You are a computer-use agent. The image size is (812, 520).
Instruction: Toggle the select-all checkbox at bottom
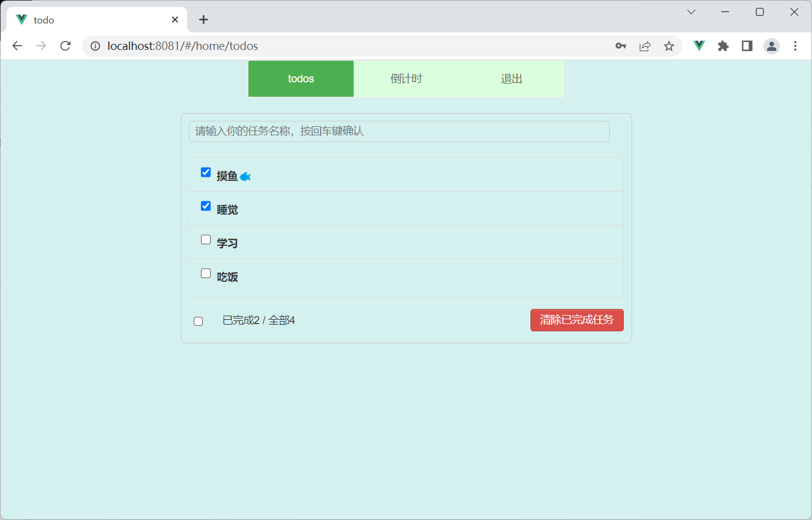198,321
